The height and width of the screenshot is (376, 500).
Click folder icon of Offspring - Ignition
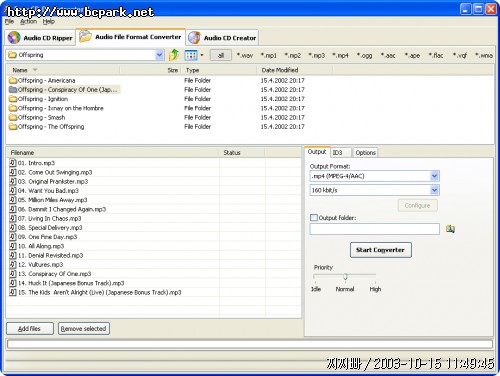pos(13,99)
